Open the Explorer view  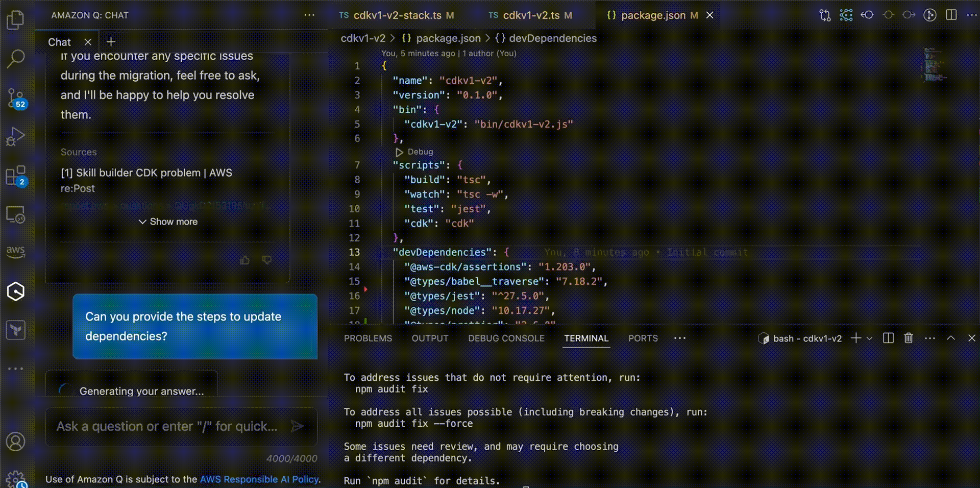[15, 19]
